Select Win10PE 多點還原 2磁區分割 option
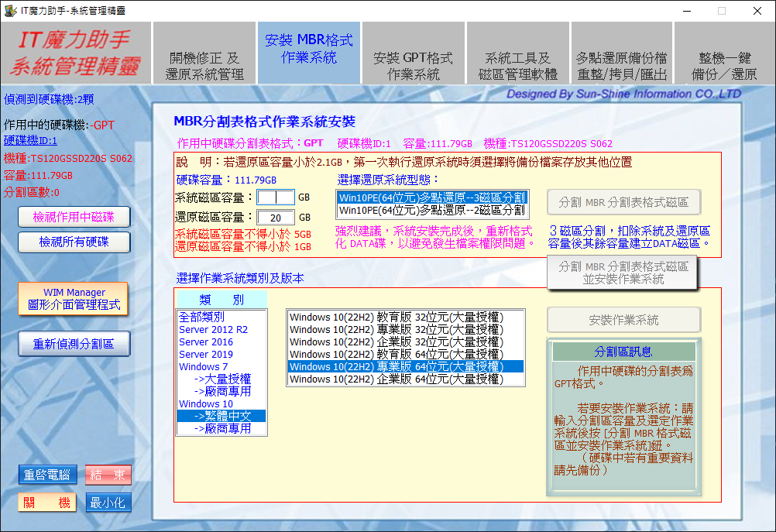Image resolution: width=776 pixels, height=532 pixels. [432, 210]
